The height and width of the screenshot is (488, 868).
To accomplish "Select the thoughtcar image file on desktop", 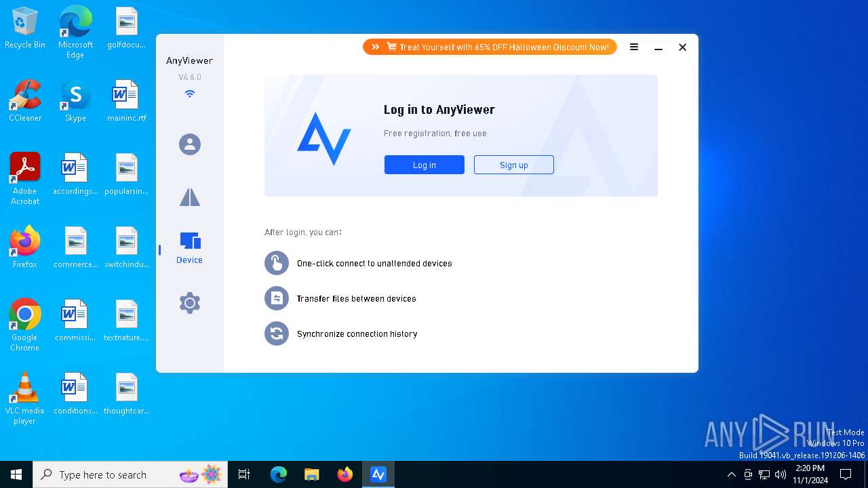I will [126, 394].
